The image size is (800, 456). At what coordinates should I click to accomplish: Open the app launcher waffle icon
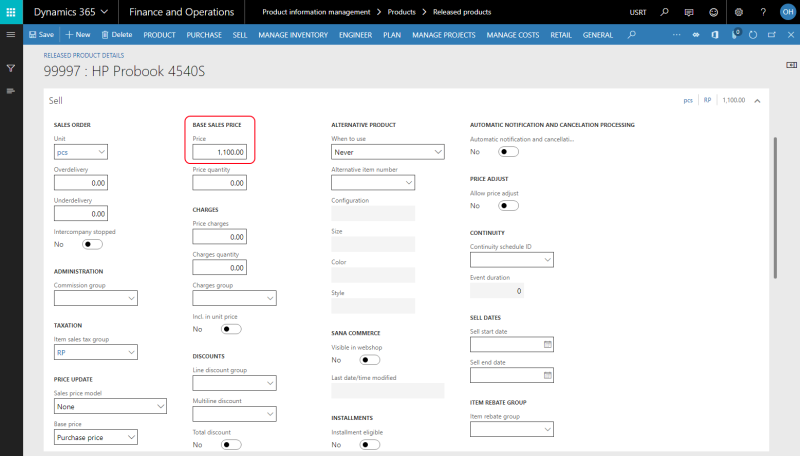(x=11, y=12)
